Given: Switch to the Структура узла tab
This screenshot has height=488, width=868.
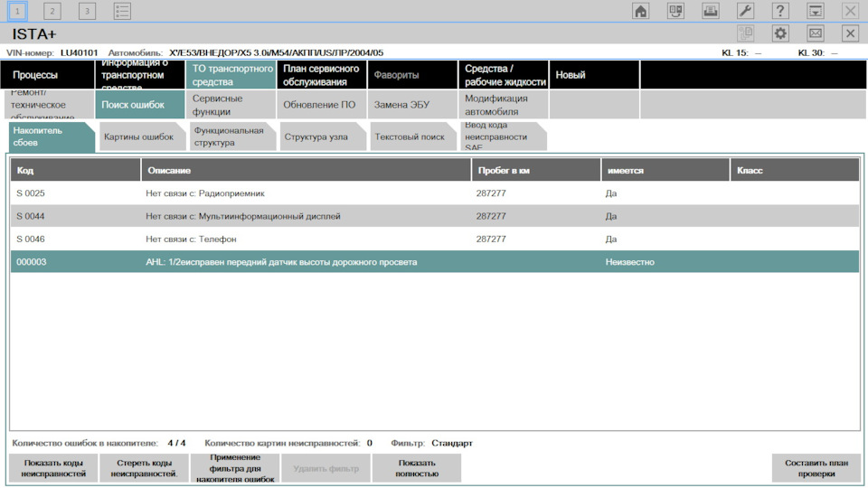Looking at the screenshot, I should pyautogui.click(x=324, y=136).
